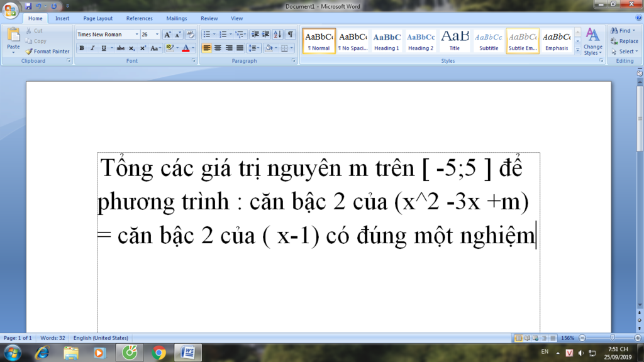
Task: Open Change Case options
Action: pos(155,48)
